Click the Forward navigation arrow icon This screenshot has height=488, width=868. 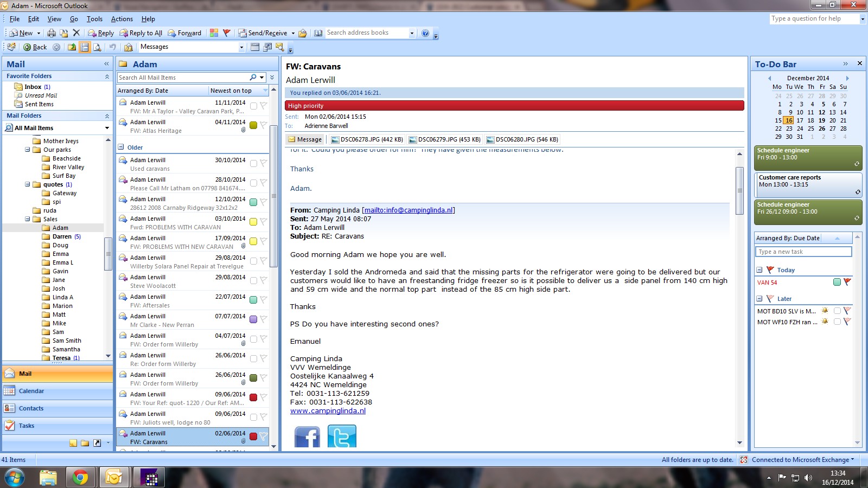pyautogui.click(x=56, y=47)
